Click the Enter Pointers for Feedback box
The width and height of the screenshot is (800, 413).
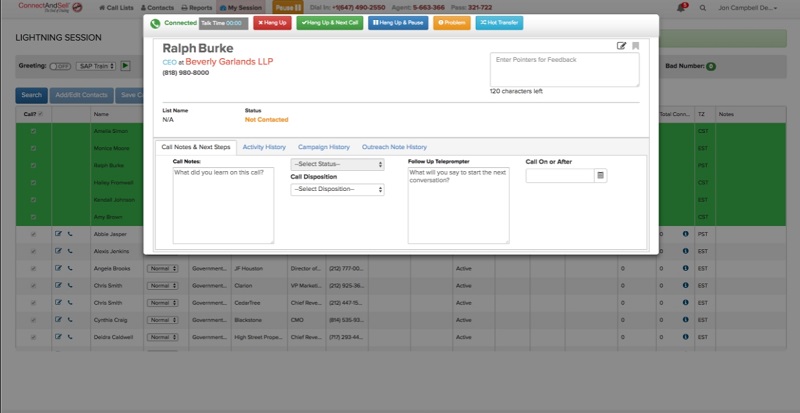click(564, 69)
